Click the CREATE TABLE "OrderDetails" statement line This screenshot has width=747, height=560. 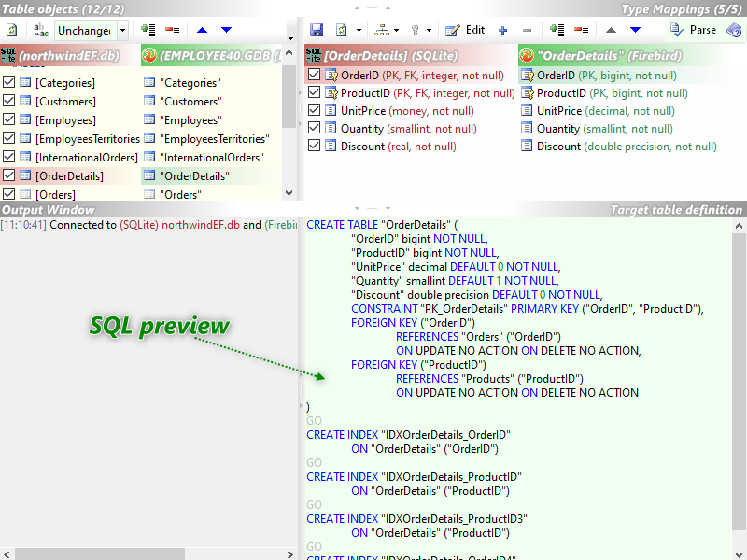point(382,225)
